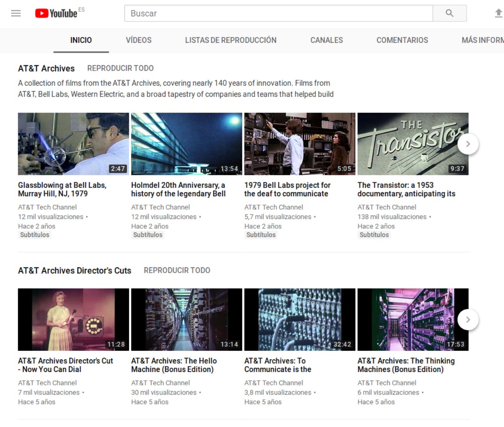Open the hamburger guide menu
The width and height of the screenshot is (504, 427).
tap(16, 13)
